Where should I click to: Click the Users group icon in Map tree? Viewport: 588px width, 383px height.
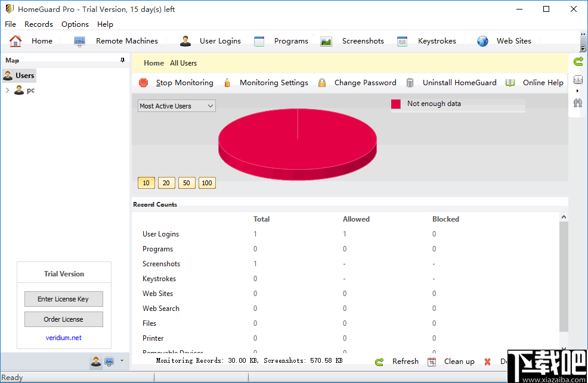pos(8,76)
